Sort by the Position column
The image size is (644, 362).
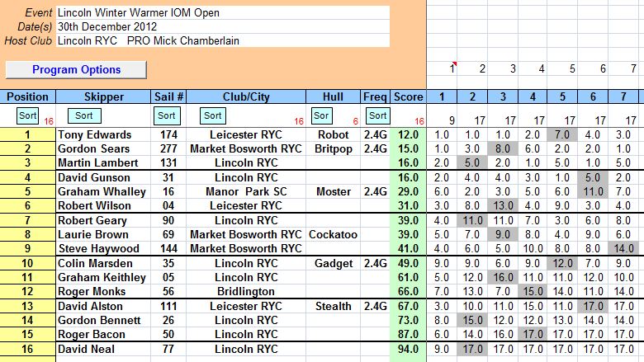(26, 115)
